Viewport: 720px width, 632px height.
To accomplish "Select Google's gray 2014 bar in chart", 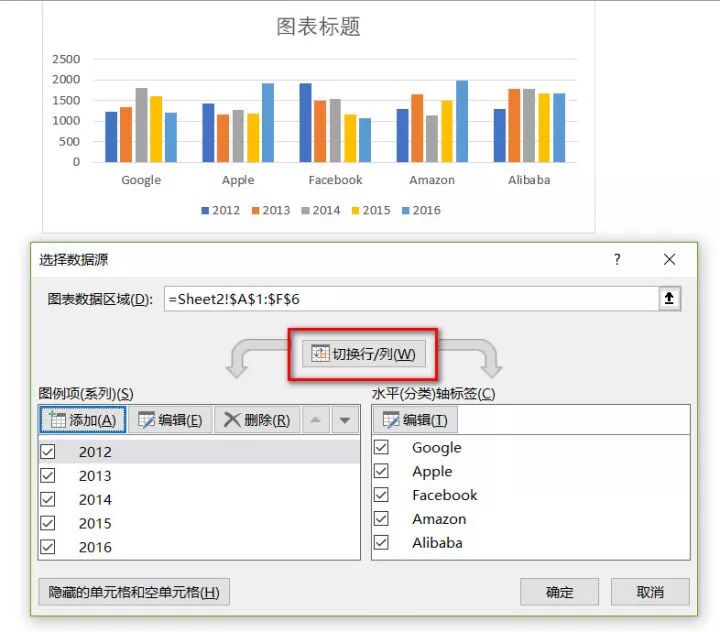I will pyautogui.click(x=141, y=125).
